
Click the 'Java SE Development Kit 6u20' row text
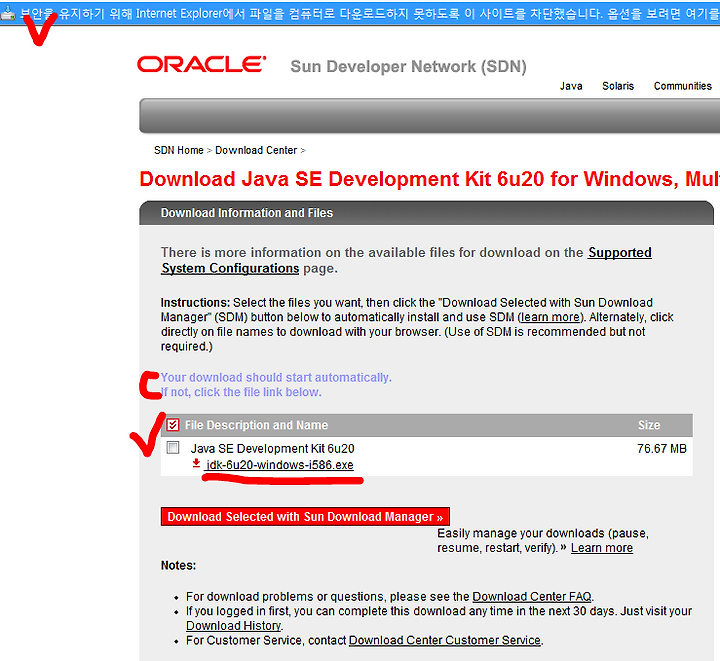tap(272, 448)
